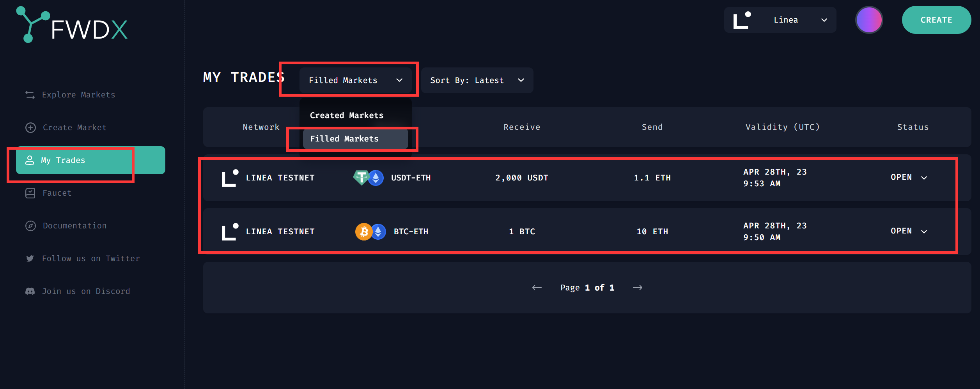Collapse the Filled Markets filter dropdown
The image size is (980, 389).
click(355, 80)
